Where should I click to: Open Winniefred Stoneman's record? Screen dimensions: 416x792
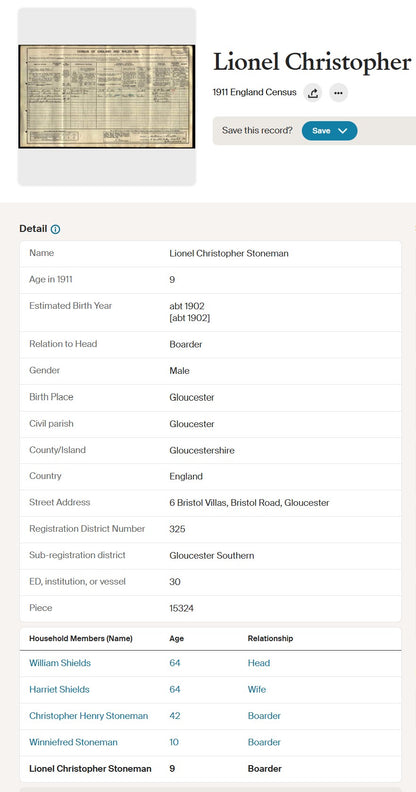point(73,742)
